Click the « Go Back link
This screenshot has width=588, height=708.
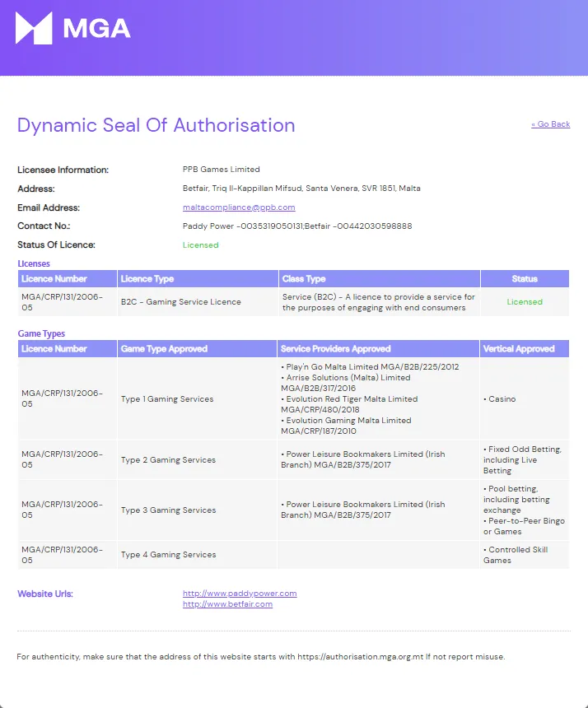click(550, 124)
